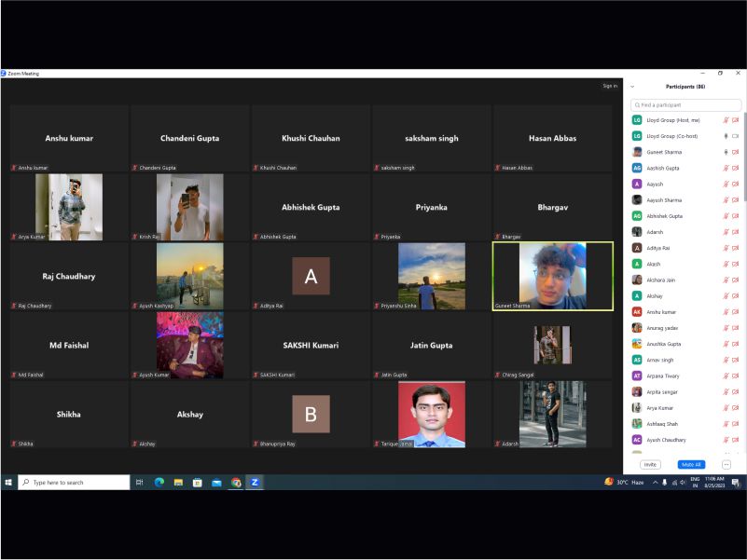Select Krish Raj's video tile
Screen dimensions: 747x560
[189, 207]
